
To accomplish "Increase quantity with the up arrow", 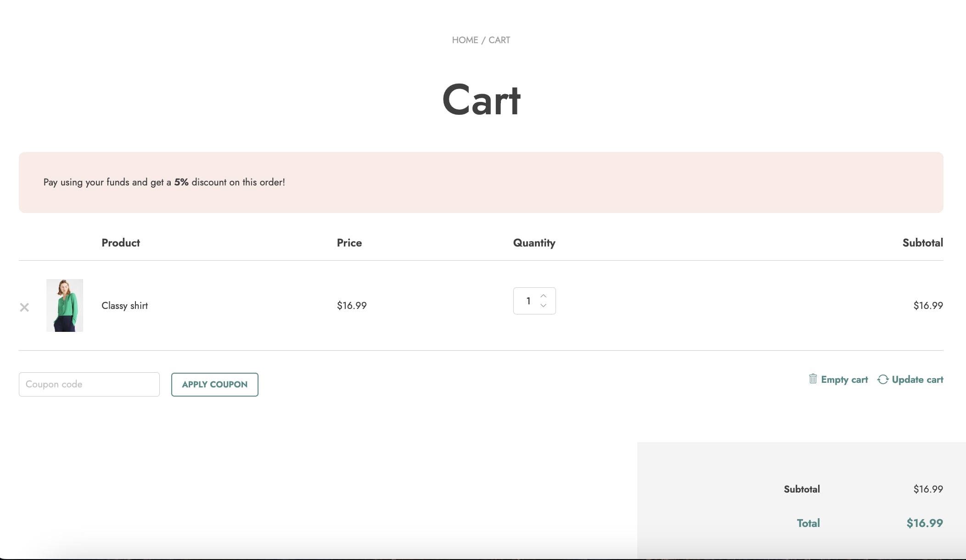I will pyautogui.click(x=544, y=296).
